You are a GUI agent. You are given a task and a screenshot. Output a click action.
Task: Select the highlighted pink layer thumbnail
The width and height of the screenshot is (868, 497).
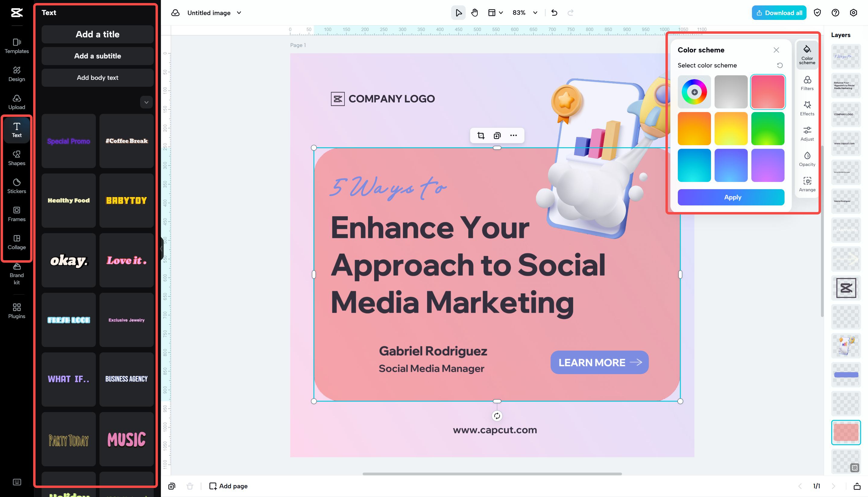tap(846, 432)
